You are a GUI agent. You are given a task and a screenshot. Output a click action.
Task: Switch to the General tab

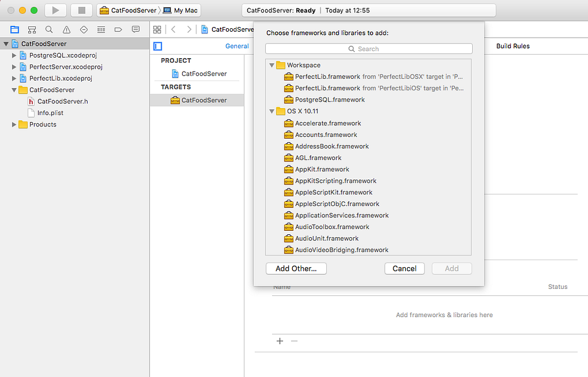(237, 46)
